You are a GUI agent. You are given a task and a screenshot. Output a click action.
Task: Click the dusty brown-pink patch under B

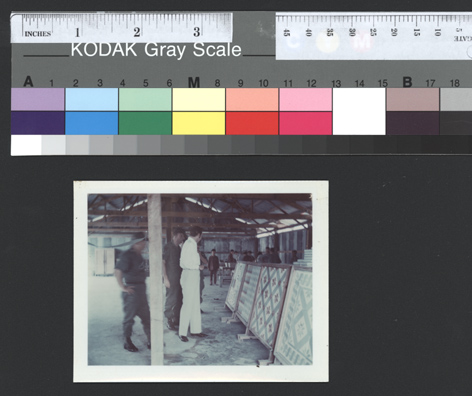[413, 99]
